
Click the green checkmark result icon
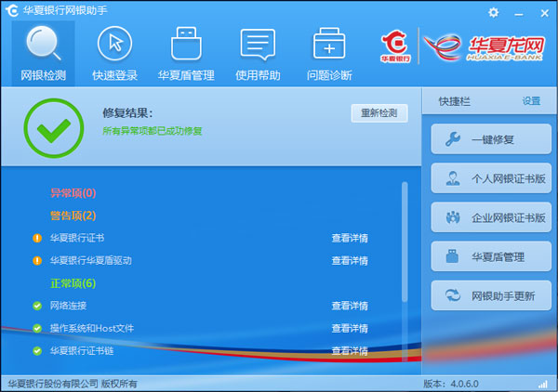[x=54, y=128]
